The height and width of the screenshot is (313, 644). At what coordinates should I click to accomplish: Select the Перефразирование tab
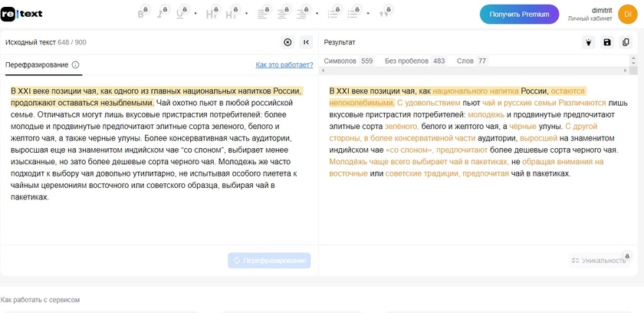(x=37, y=65)
